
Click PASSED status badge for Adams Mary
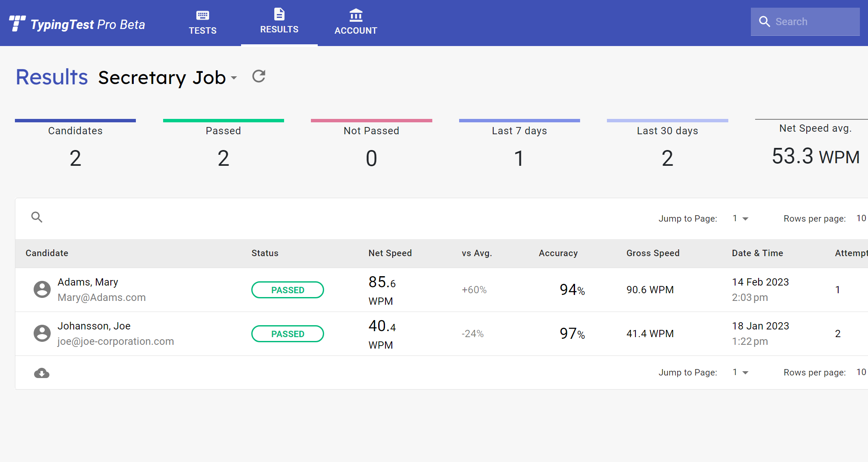pyautogui.click(x=287, y=290)
